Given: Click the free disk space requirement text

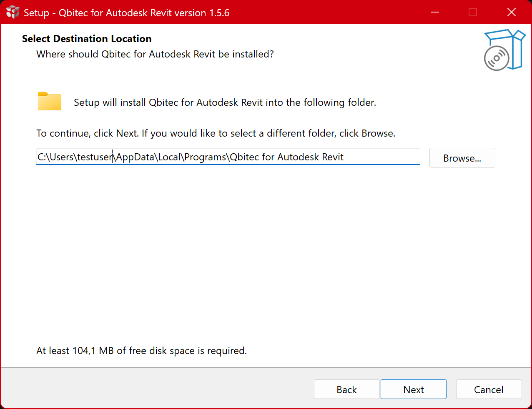Looking at the screenshot, I should click(141, 351).
